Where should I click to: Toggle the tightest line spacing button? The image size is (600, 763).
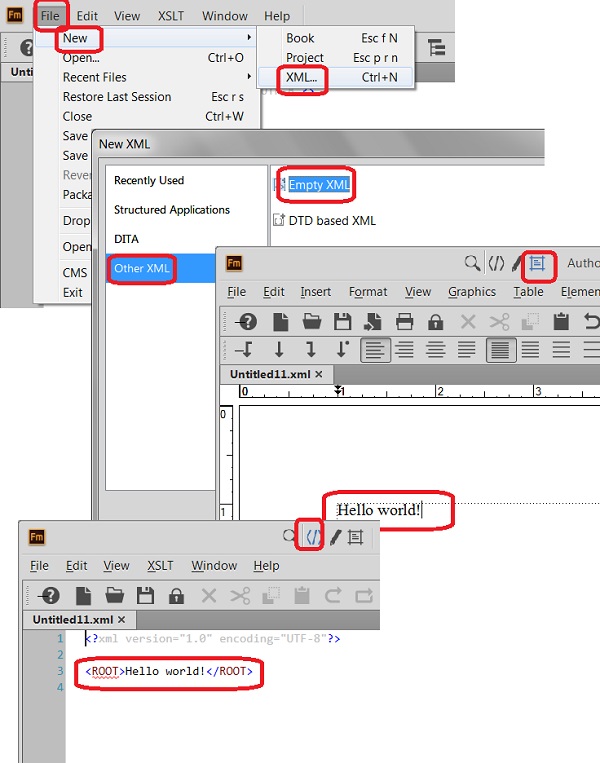(x=501, y=349)
